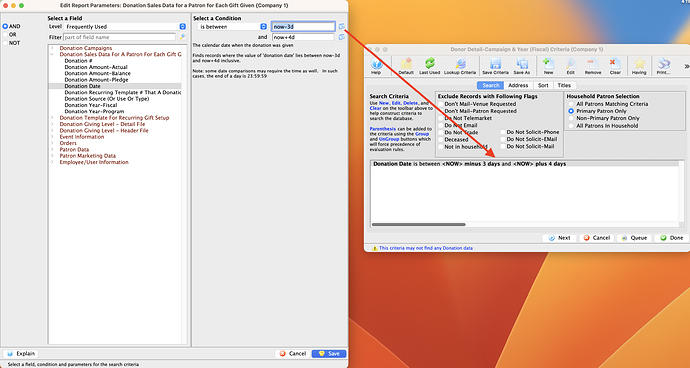The width and height of the screenshot is (690, 368).
Task: Show more toolbar items via overflow chevron
Action: click(687, 66)
